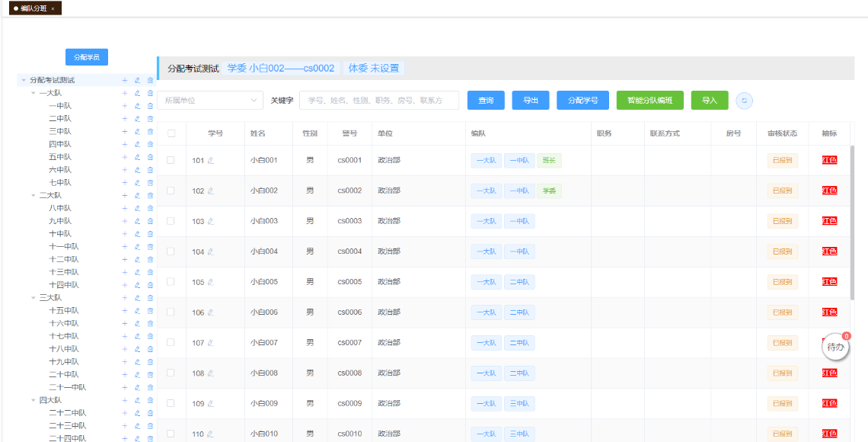Image resolution: width=868 pixels, height=442 pixels.
Task: Delete the 七中队 tree entry
Action: coord(150,182)
